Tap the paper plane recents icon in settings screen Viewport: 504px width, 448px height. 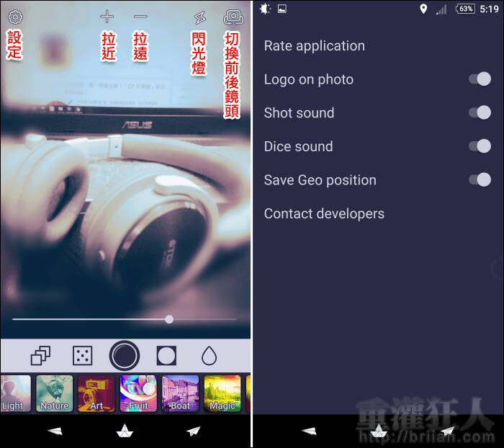pyautogui.click(x=447, y=431)
